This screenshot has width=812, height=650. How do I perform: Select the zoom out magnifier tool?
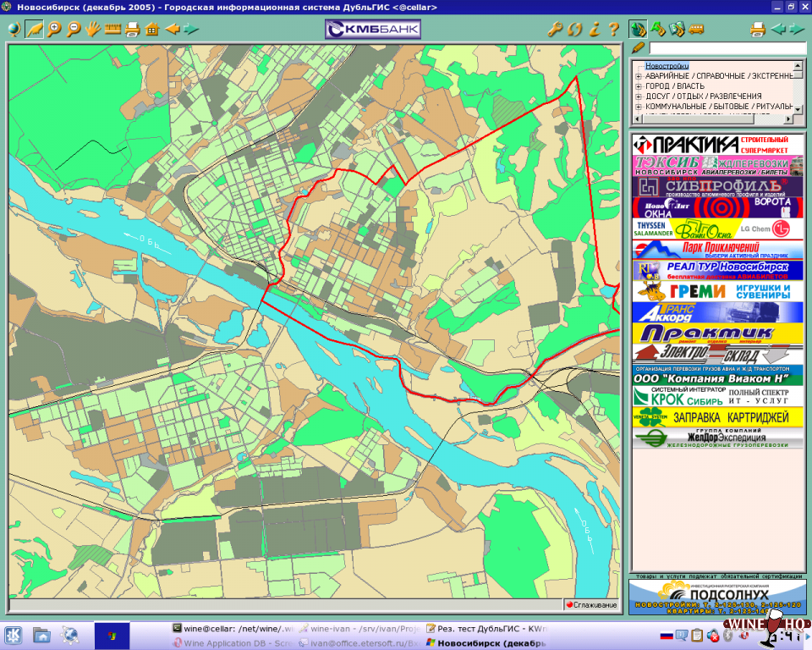coord(74,30)
